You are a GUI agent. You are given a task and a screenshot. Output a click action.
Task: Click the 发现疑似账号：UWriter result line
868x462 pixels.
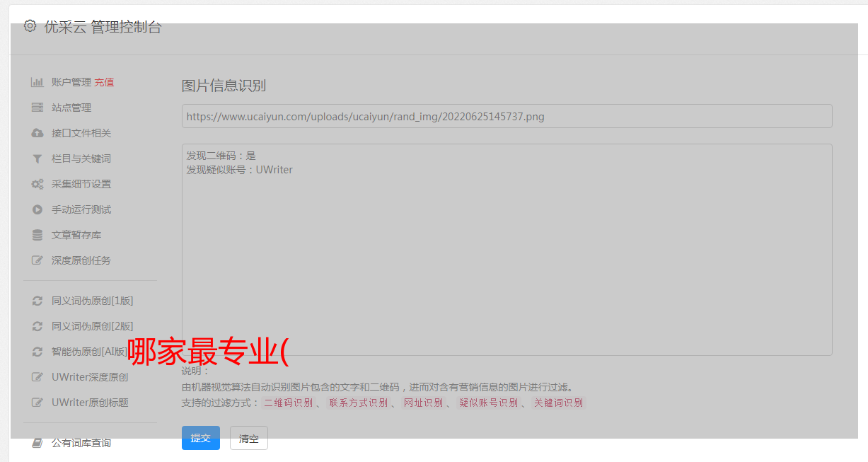[239, 170]
